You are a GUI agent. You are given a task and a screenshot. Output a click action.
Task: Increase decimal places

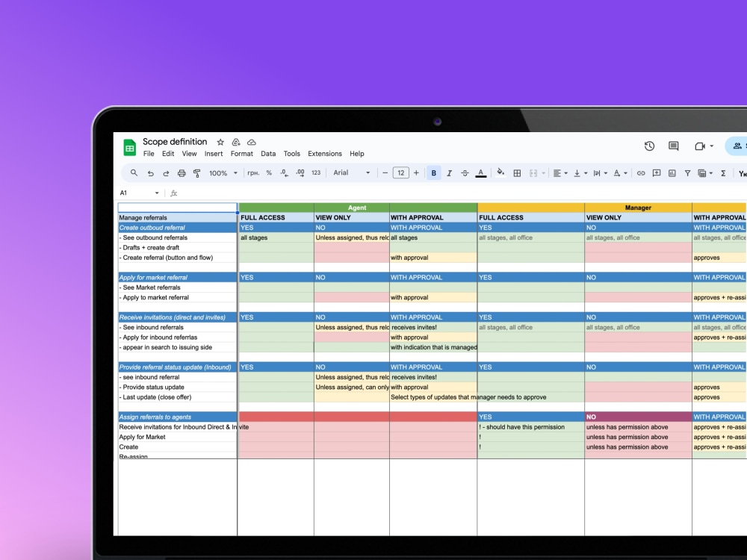click(300, 173)
